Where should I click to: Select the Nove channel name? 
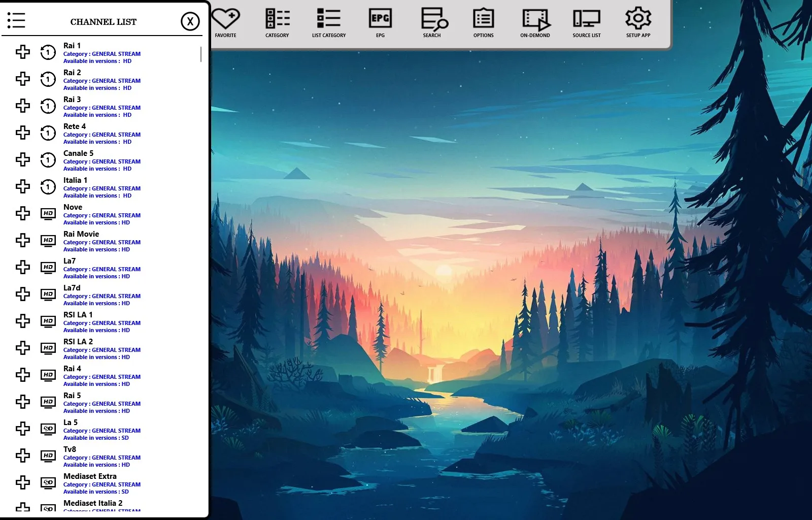coord(73,207)
